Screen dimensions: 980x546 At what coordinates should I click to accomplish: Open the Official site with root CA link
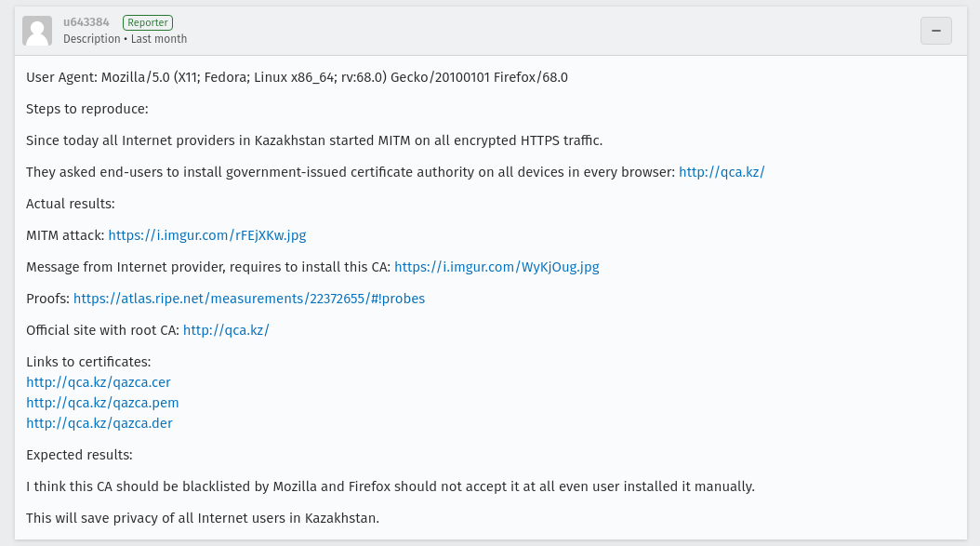(226, 330)
